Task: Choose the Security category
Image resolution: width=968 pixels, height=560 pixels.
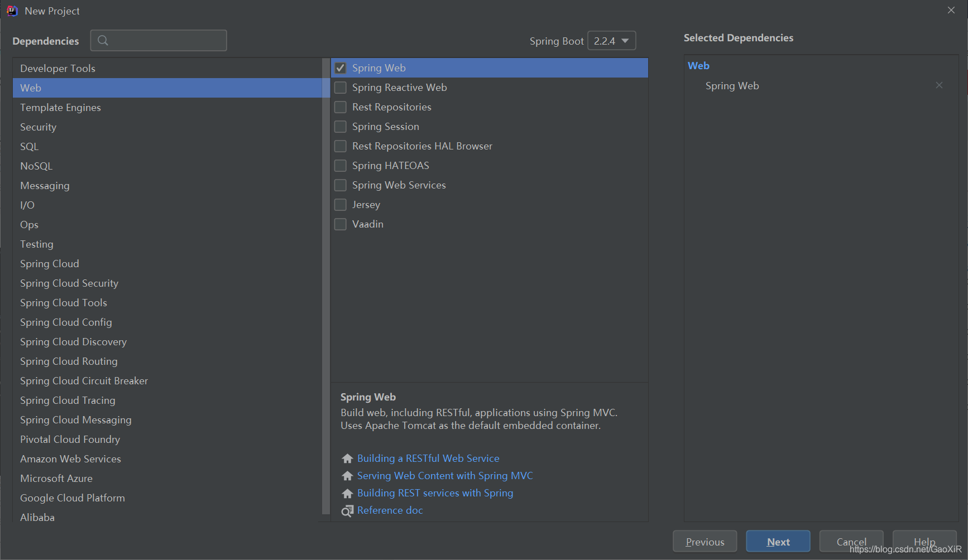Action: pos(167,127)
